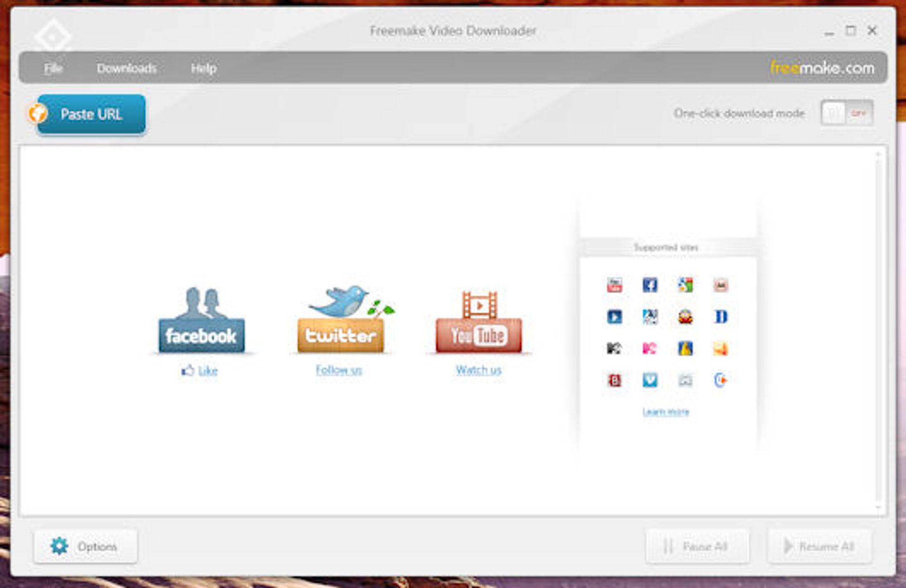Click the Pause All button

coord(697,546)
